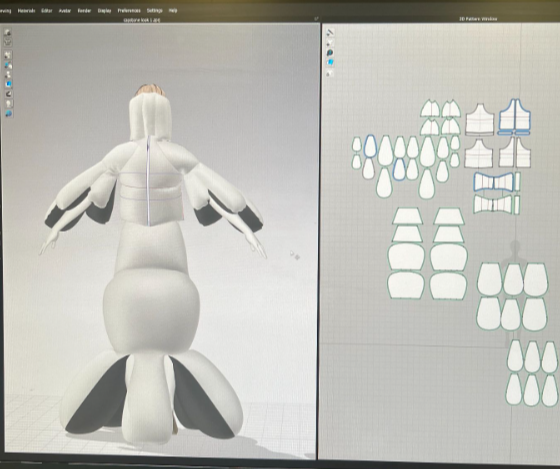This screenshot has width=560, height=469.
Task: Click the hood on the 3D avatar
Action: pyautogui.click(x=150, y=118)
